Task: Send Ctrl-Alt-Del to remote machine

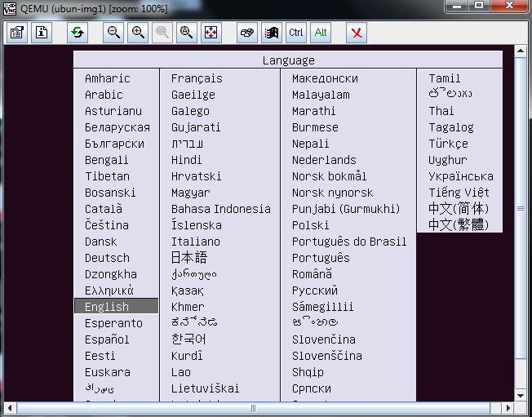Action: pos(247,33)
